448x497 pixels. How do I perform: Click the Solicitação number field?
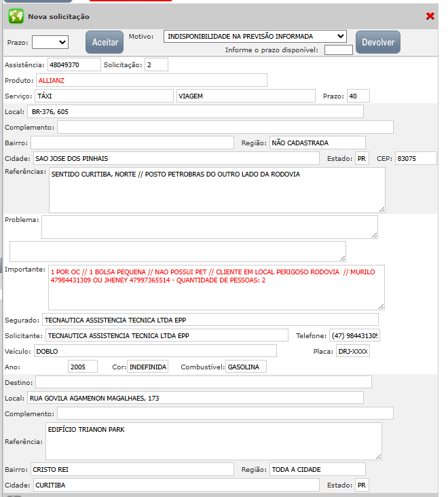point(157,65)
